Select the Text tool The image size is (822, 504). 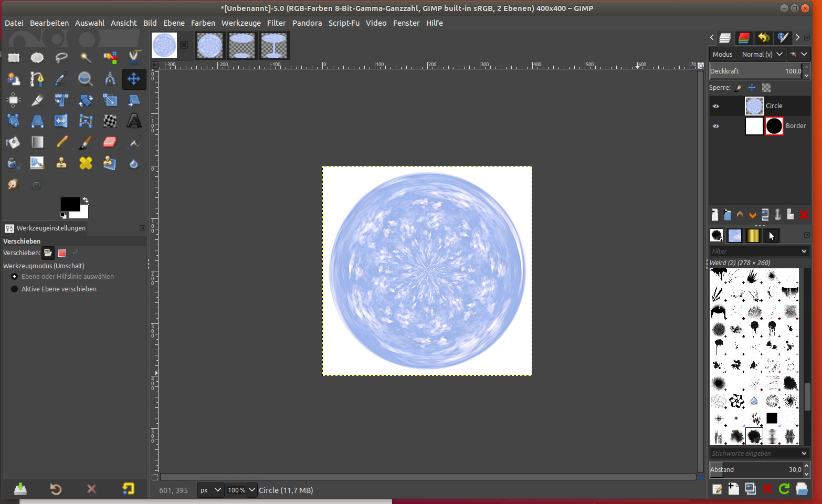134,121
